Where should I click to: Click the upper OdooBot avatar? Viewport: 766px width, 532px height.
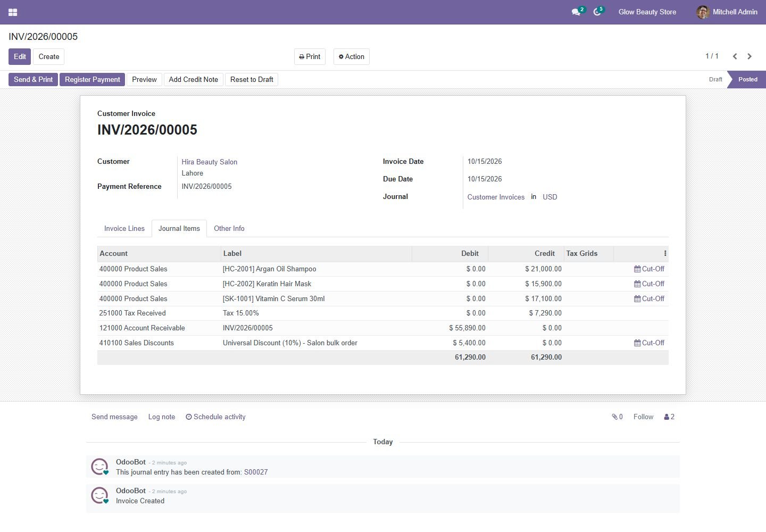pyautogui.click(x=99, y=467)
